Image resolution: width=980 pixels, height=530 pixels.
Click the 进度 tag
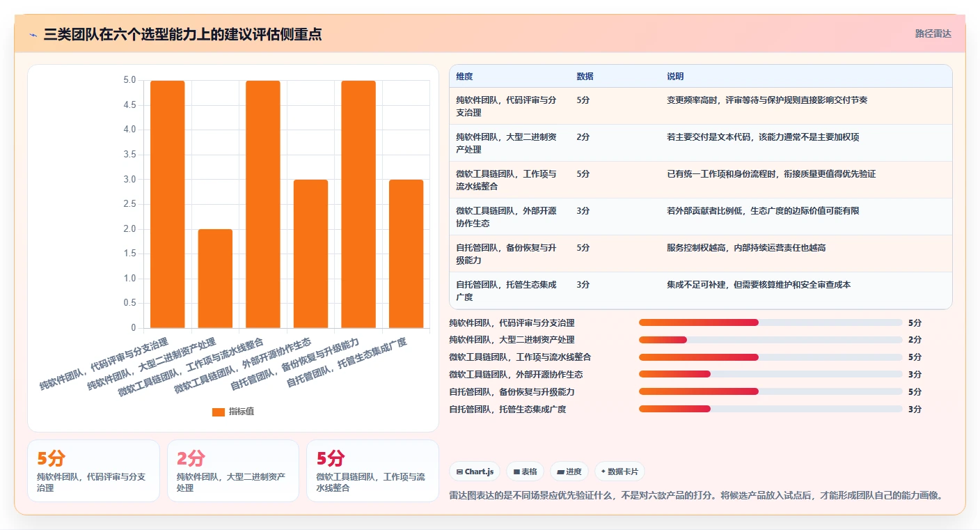[x=569, y=471]
